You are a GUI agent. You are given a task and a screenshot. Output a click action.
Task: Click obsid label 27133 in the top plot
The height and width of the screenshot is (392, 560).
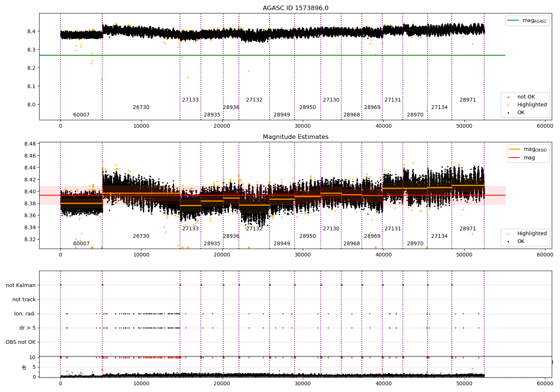190,100
